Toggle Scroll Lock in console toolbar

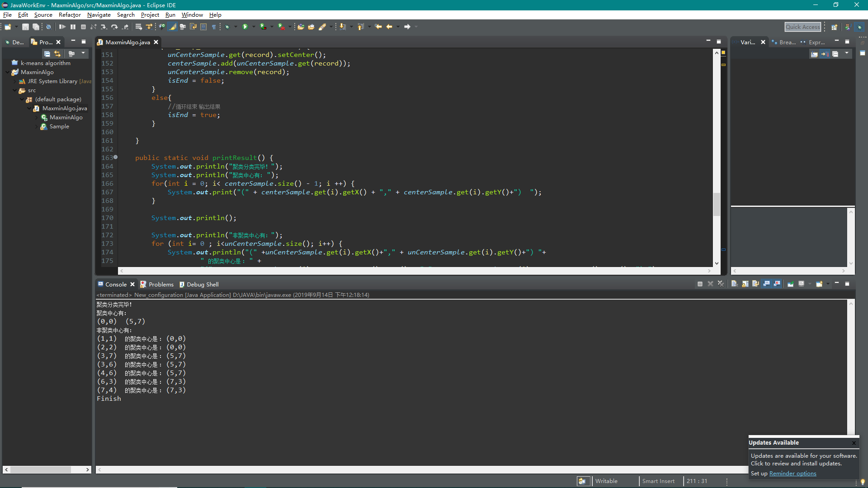745,284
